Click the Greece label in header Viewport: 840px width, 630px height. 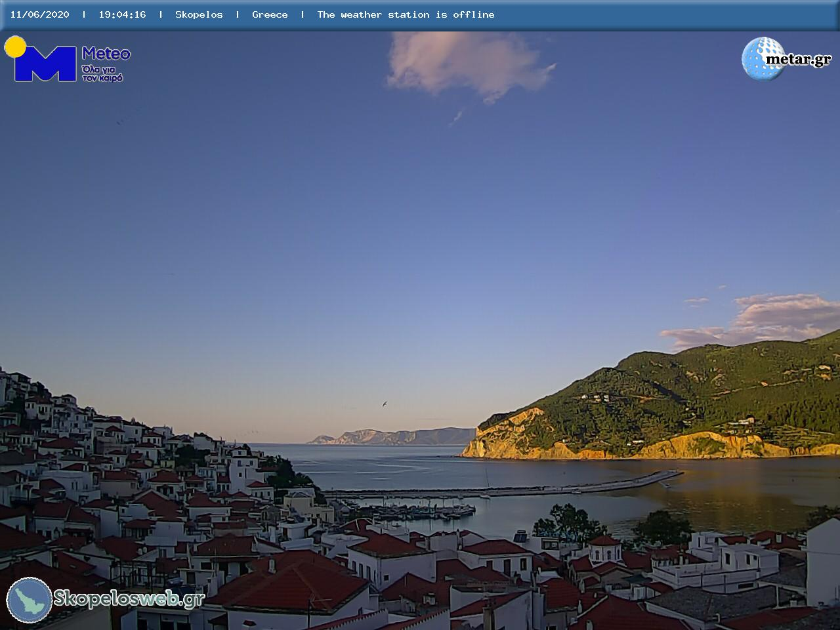[x=270, y=14]
